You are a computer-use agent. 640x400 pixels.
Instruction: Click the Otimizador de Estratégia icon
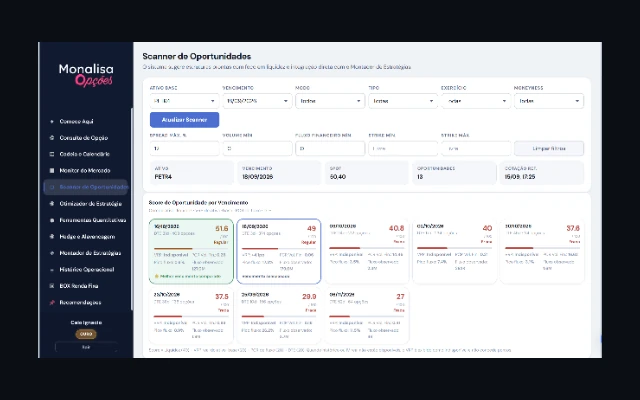tap(51, 203)
